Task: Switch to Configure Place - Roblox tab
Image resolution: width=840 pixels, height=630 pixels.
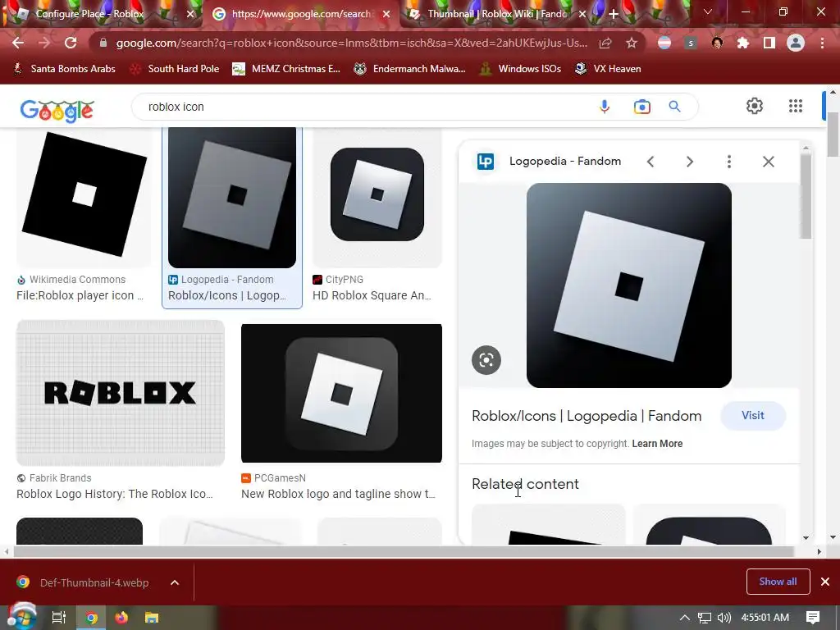Action: [89, 14]
